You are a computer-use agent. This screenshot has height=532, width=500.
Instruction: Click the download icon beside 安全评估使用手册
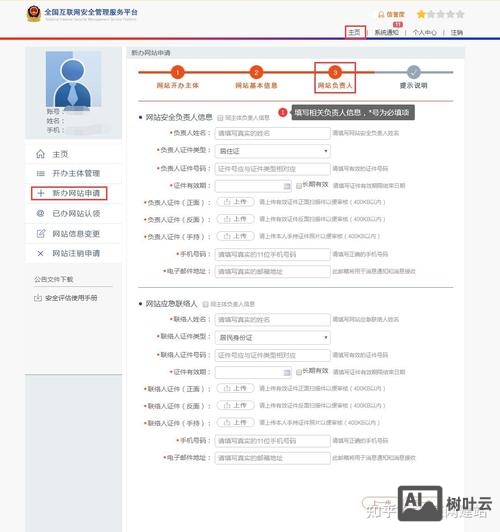click(x=38, y=298)
